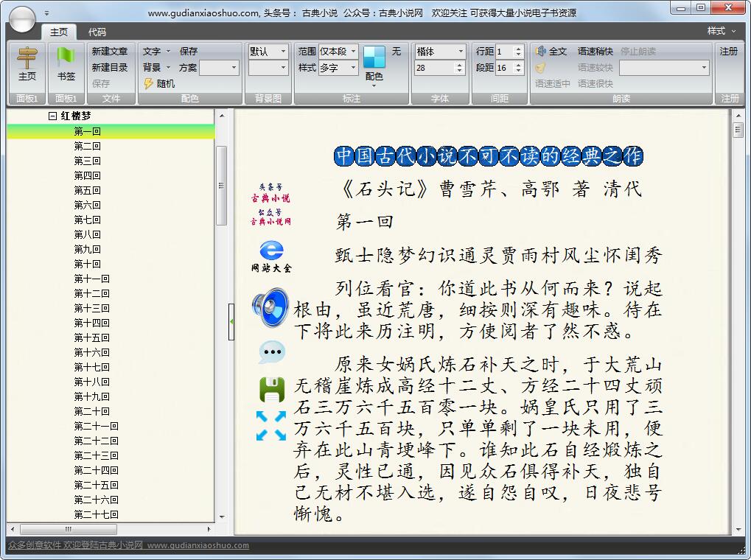
Task: Select 第十回 chapter in the tree
Action: click(x=87, y=264)
